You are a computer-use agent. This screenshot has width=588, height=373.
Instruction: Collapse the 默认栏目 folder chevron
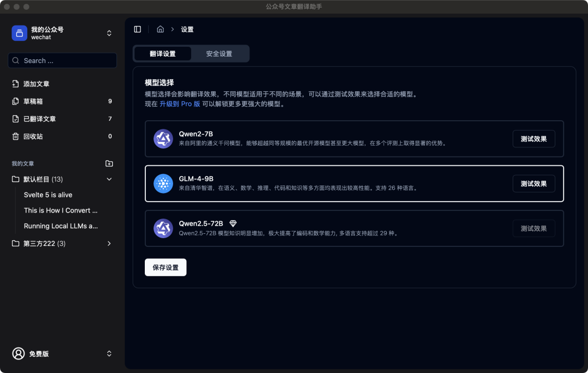(109, 179)
